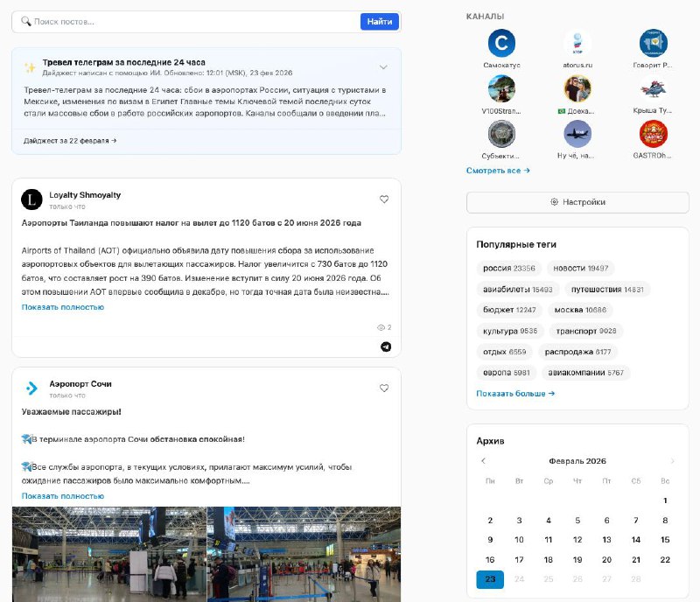Expand full text of the Thailand airports post
700x602 pixels.
[62, 307]
